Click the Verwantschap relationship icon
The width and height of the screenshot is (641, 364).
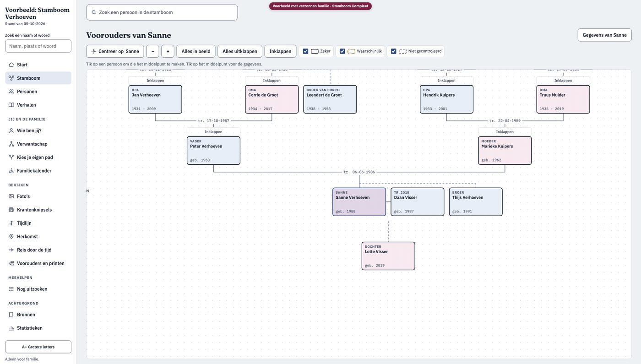[11, 144]
